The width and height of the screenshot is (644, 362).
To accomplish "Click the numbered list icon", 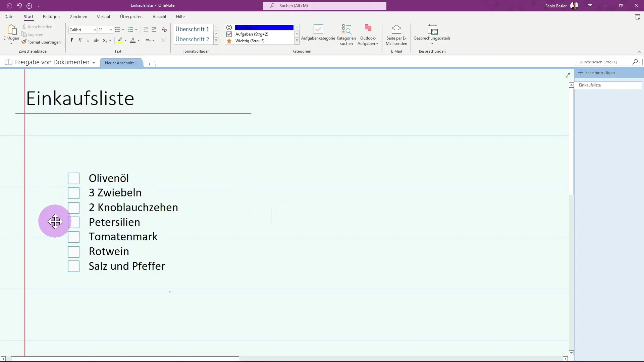I will point(130,30).
